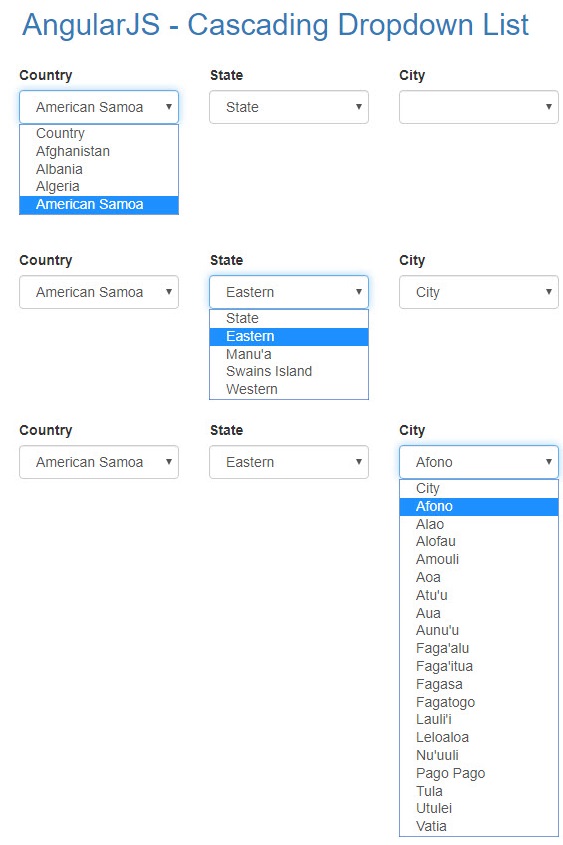Image resolution: width=563 pixels, height=845 pixels.
Task: Select Afghanistan in the country list
Action: click(99, 151)
